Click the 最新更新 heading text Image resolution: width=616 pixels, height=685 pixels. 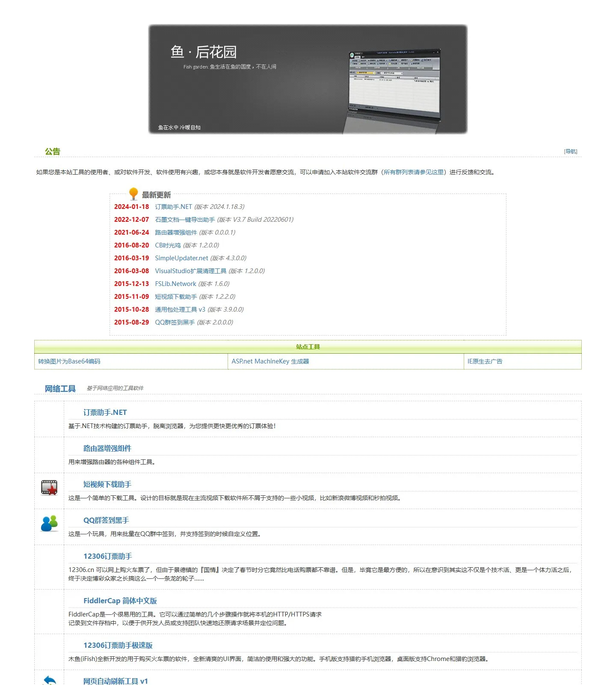156,195
